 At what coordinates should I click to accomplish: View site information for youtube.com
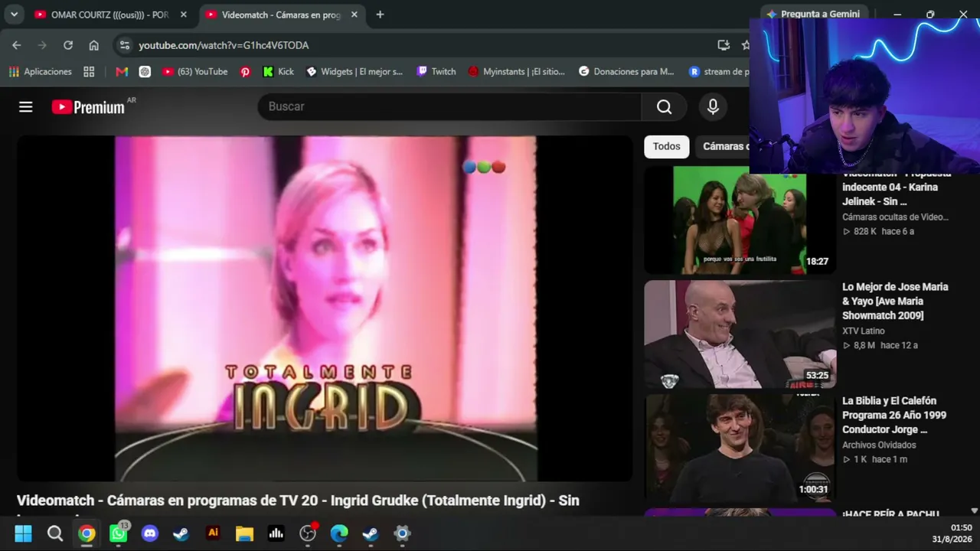click(x=124, y=45)
